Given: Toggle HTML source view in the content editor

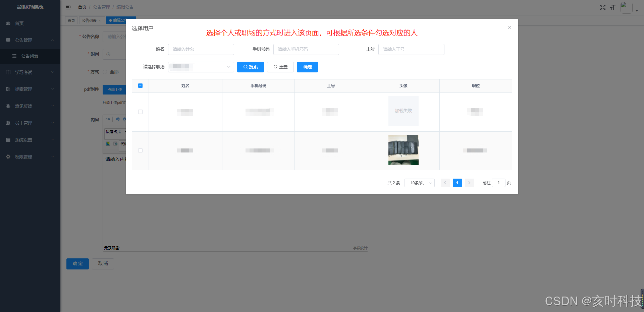Looking at the screenshot, I should (x=107, y=119).
